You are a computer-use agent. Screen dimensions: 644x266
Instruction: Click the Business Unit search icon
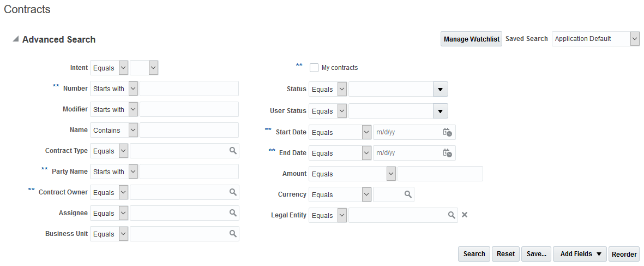233,234
